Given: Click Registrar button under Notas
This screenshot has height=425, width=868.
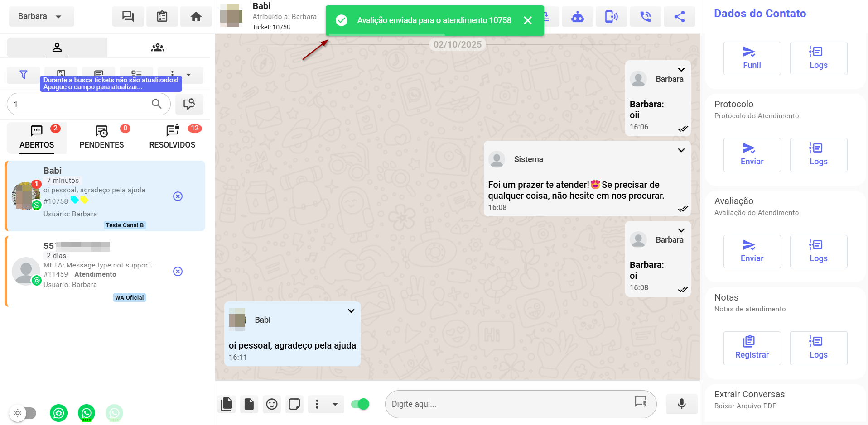Looking at the screenshot, I should [752, 348].
